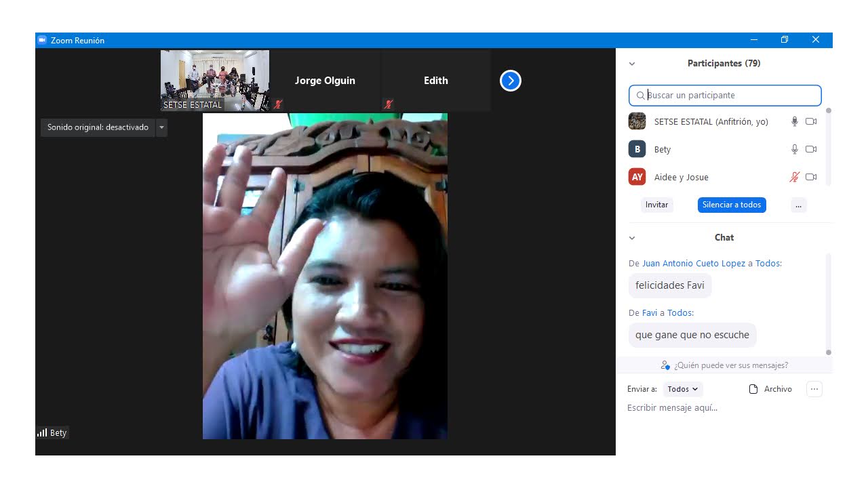Viewport: 868px width, 488px height.
Task: Click the participants list scrollbar
Action: 829,146
